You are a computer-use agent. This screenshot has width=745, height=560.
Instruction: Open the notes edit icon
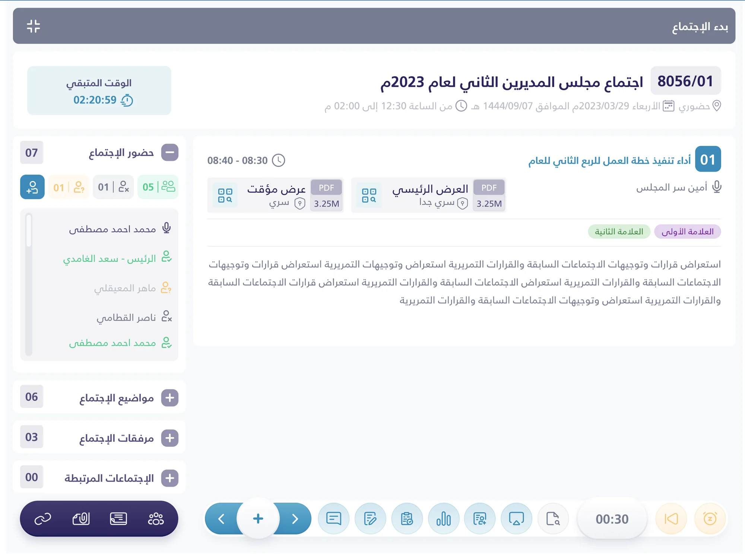pyautogui.click(x=370, y=519)
